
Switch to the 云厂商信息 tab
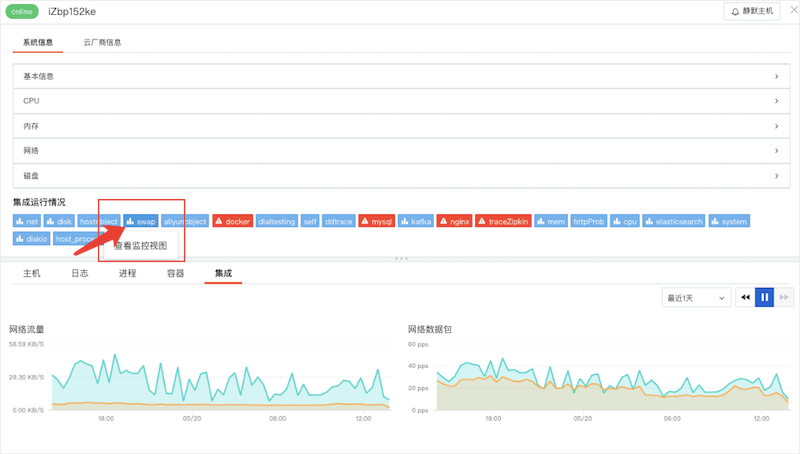pos(102,43)
